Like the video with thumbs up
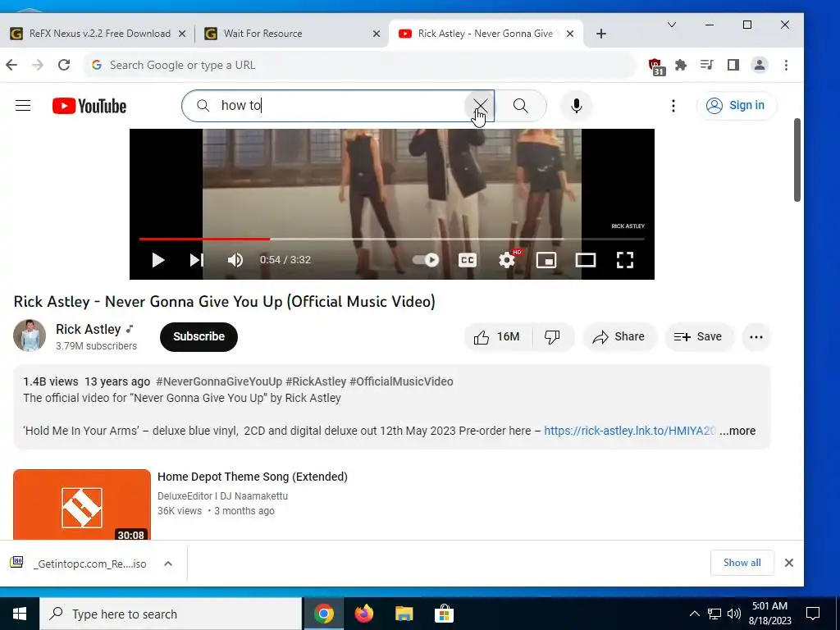 click(x=497, y=337)
